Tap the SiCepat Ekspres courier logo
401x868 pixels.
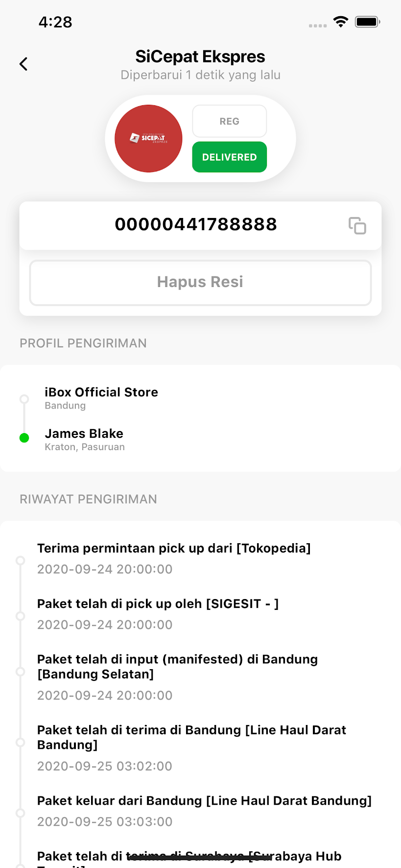tap(148, 139)
